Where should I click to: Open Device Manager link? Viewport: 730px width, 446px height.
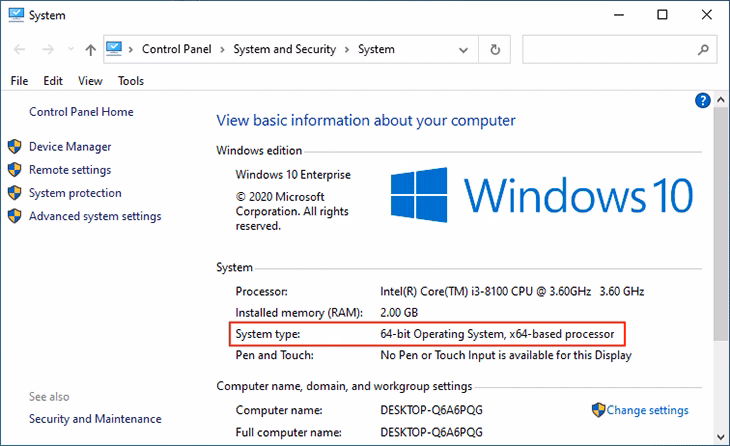point(70,147)
